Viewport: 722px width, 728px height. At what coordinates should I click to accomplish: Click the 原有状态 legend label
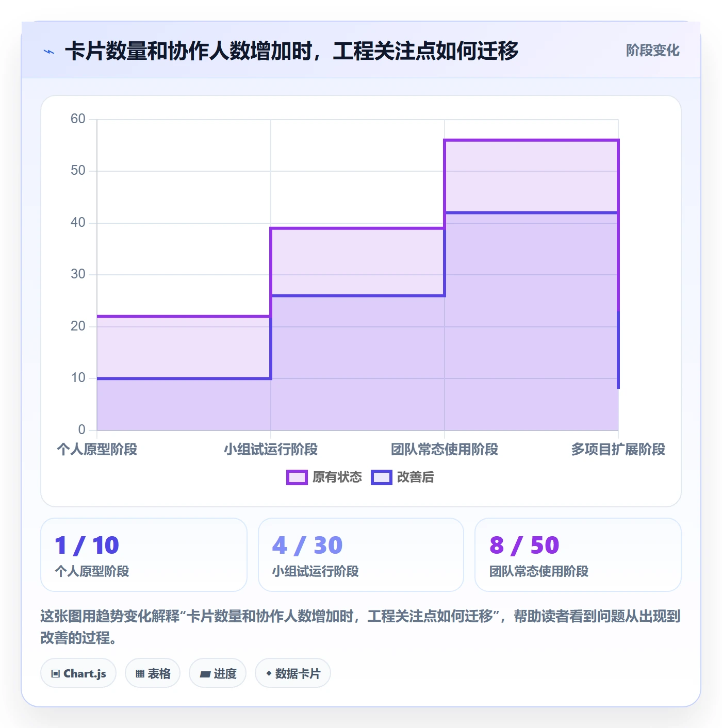[337, 477]
